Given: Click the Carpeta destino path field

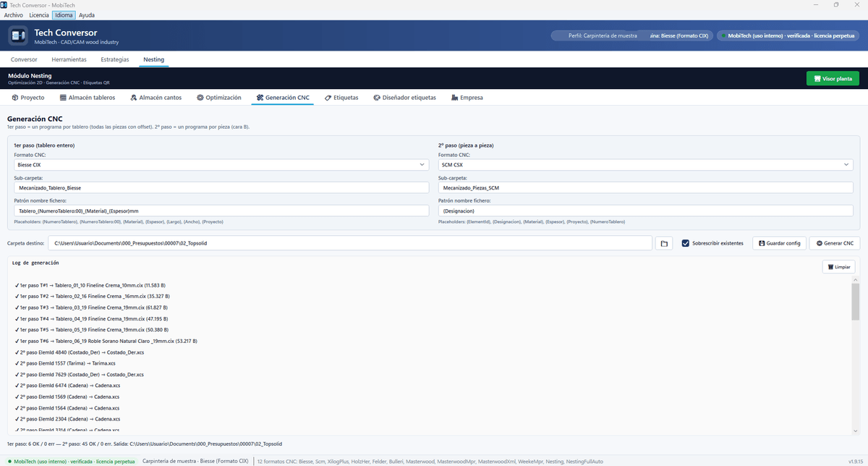Looking at the screenshot, I should click(350, 243).
